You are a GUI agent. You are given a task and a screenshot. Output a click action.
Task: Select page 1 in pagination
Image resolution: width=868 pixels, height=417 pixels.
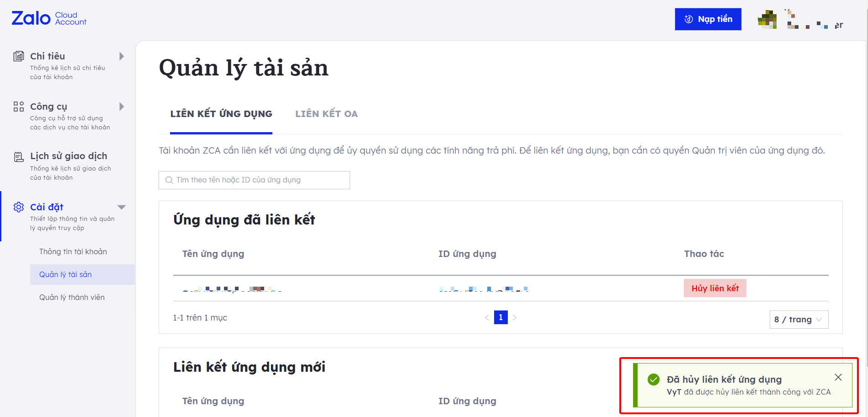pos(501,317)
